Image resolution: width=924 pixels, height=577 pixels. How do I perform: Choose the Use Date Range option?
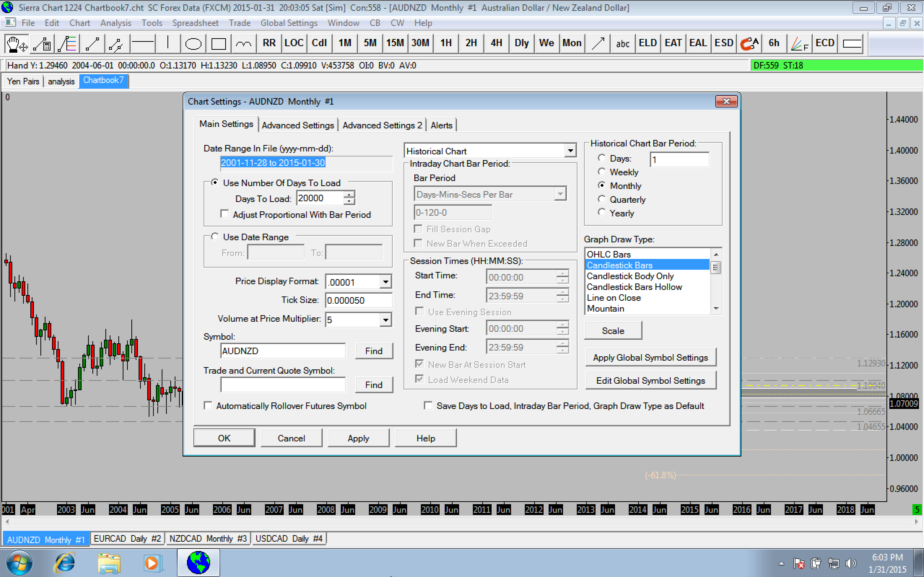pos(215,237)
